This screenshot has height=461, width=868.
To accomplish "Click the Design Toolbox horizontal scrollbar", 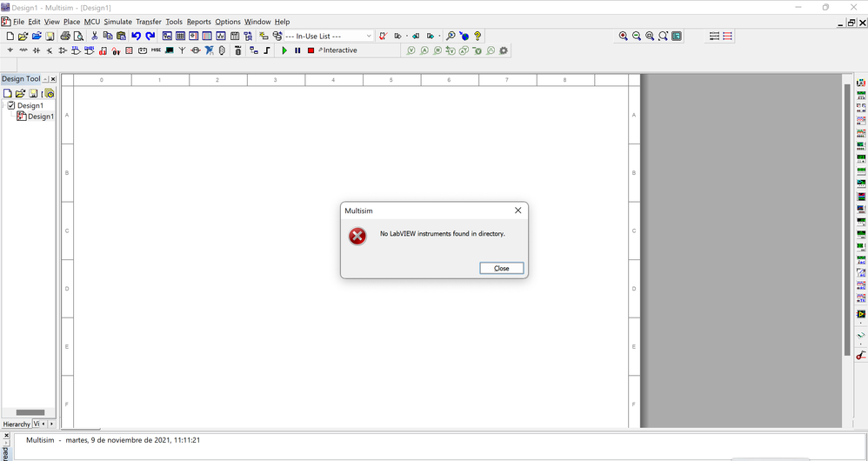I will [30, 412].
